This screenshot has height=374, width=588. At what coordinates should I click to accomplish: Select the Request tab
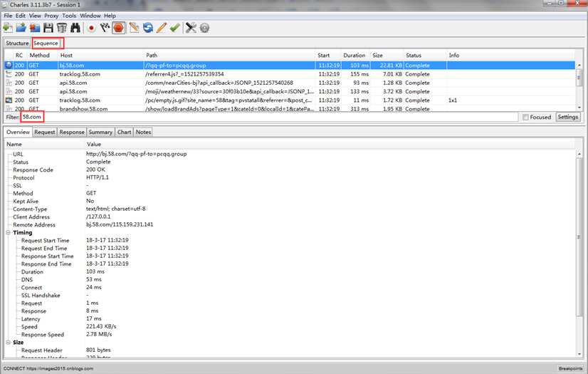coord(45,132)
